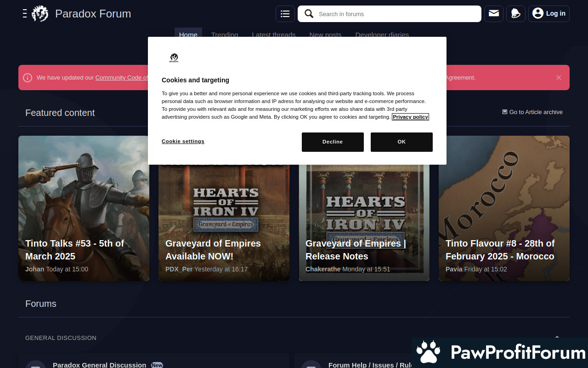Open the alerts bell icon
This screenshot has width=588, height=368.
pos(516,14)
